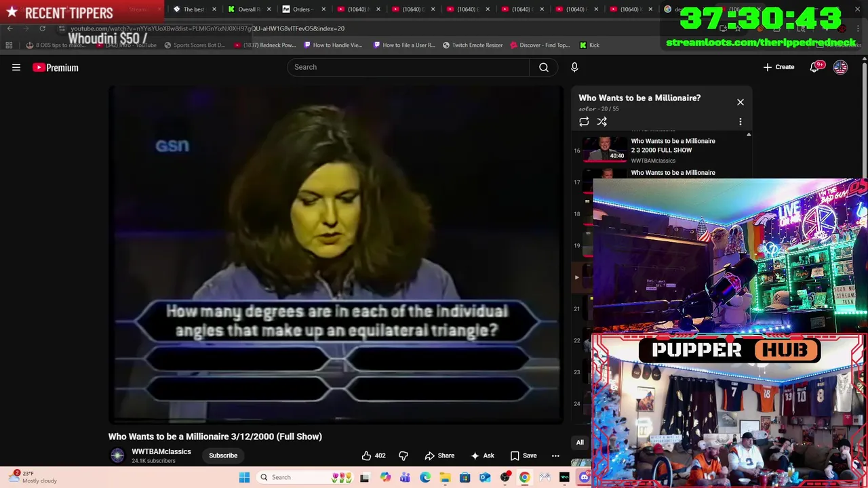
Task: Open Task View from taskbar
Action: (x=364, y=477)
